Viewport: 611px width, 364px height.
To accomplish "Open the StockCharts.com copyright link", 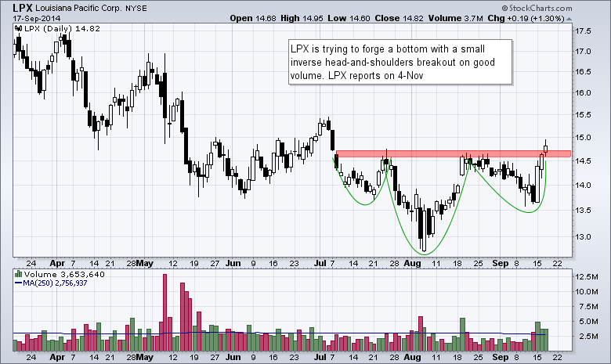I will (537, 8).
